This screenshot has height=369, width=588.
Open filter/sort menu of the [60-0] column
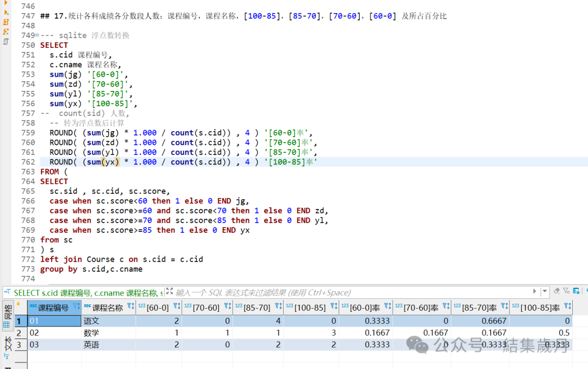click(x=176, y=306)
